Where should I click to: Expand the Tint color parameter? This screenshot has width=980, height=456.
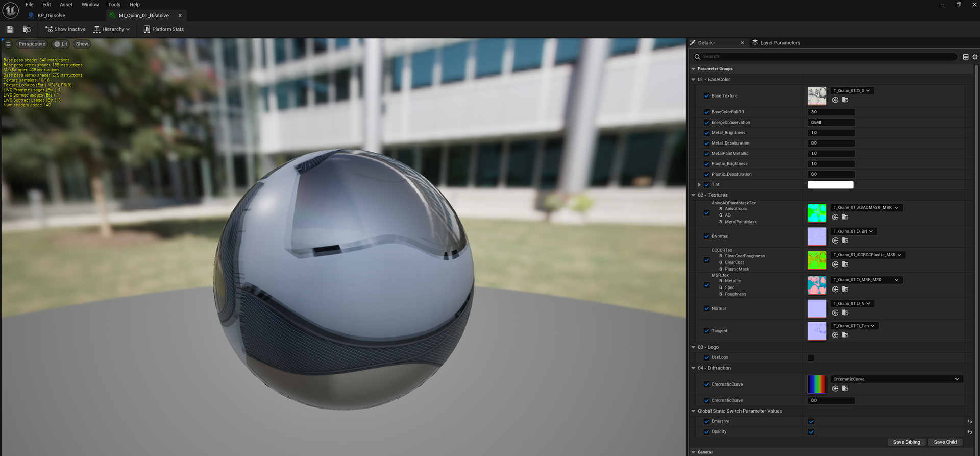[x=699, y=185]
